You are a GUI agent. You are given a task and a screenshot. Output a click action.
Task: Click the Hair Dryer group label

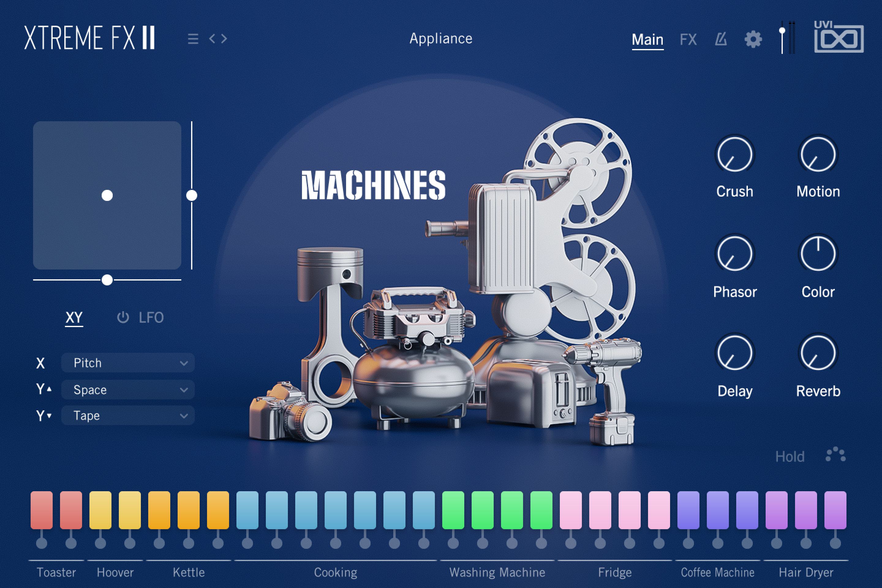(x=806, y=572)
